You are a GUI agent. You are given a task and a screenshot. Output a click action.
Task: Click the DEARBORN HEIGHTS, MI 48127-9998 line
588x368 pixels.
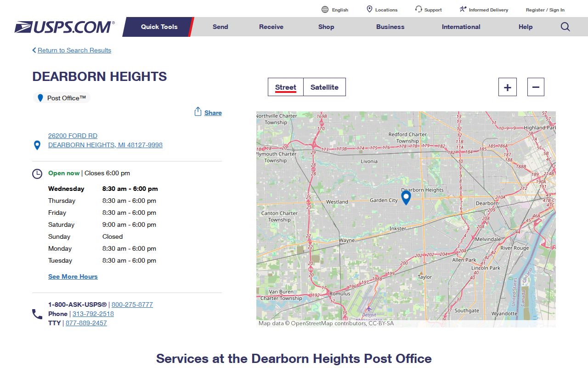[x=105, y=145]
